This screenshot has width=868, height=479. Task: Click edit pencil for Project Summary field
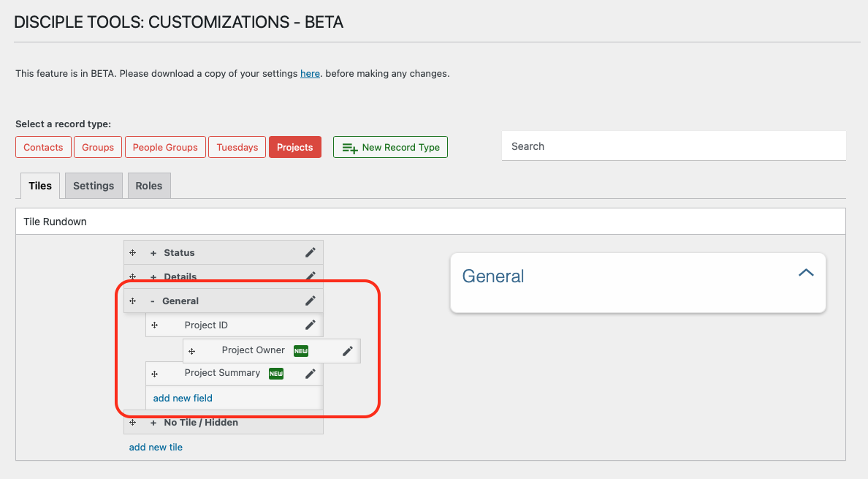[311, 374]
